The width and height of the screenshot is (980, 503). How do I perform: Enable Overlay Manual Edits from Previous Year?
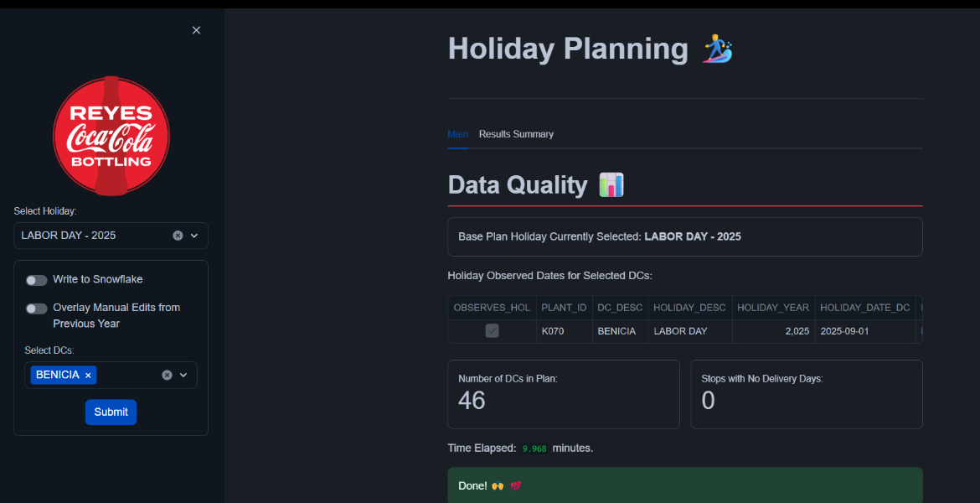37,309
